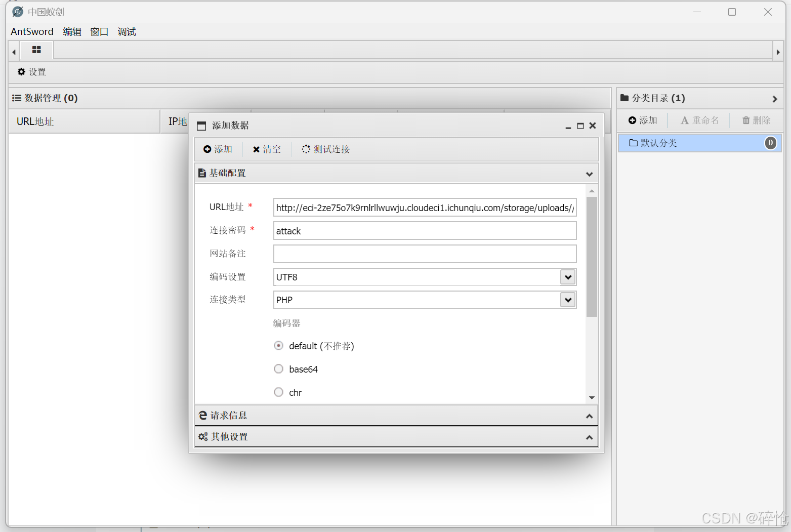Click inside the 网站备注 input field
Viewport: 791px width, 532px height.
[x=424, y=254]
